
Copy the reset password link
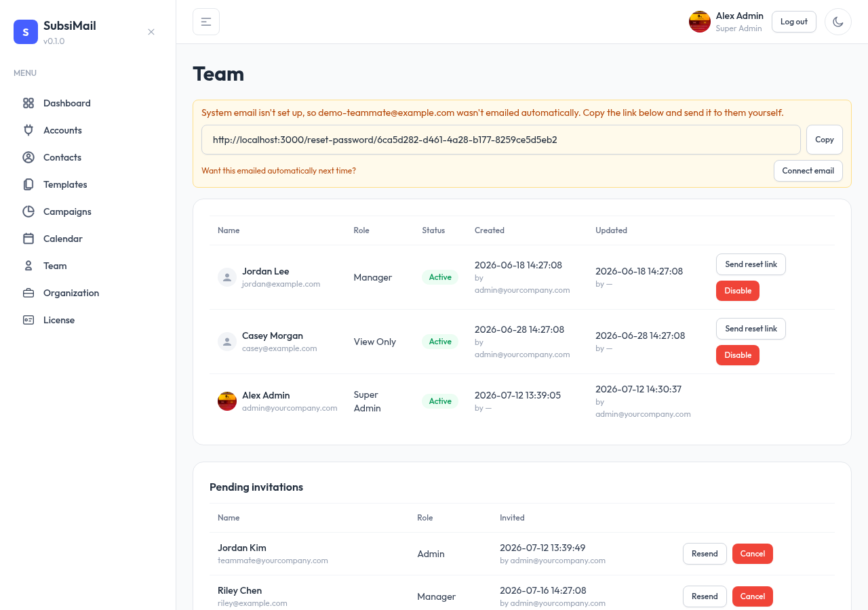coord(825,140)
